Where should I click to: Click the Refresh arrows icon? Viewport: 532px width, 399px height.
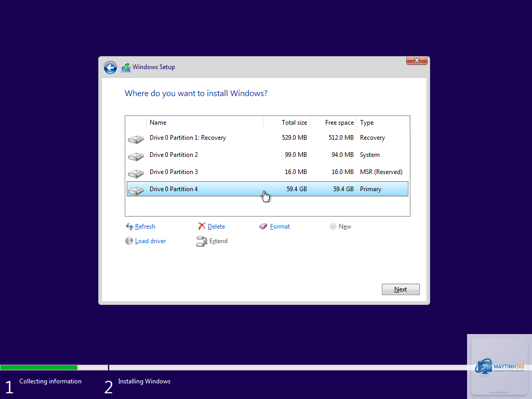pyautogui.click(x=129, y=227)
